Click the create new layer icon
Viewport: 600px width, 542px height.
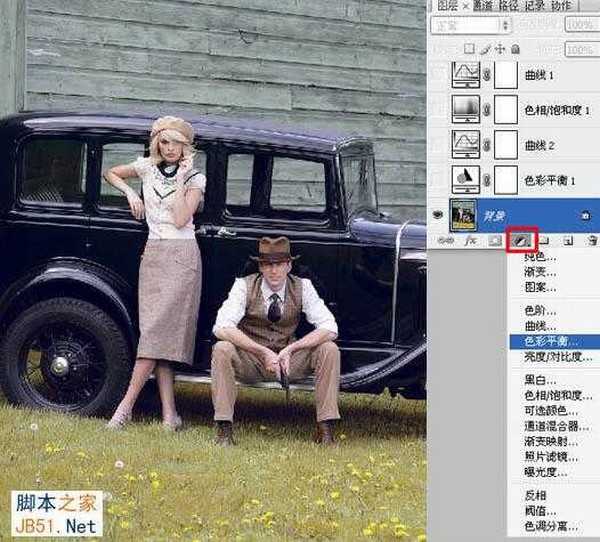click(568, 241)
